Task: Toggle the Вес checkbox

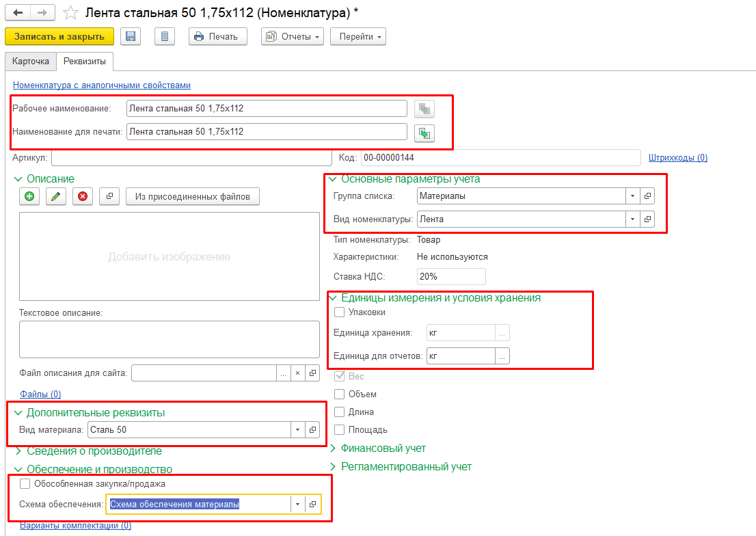Action: click(x=340, y=376)
